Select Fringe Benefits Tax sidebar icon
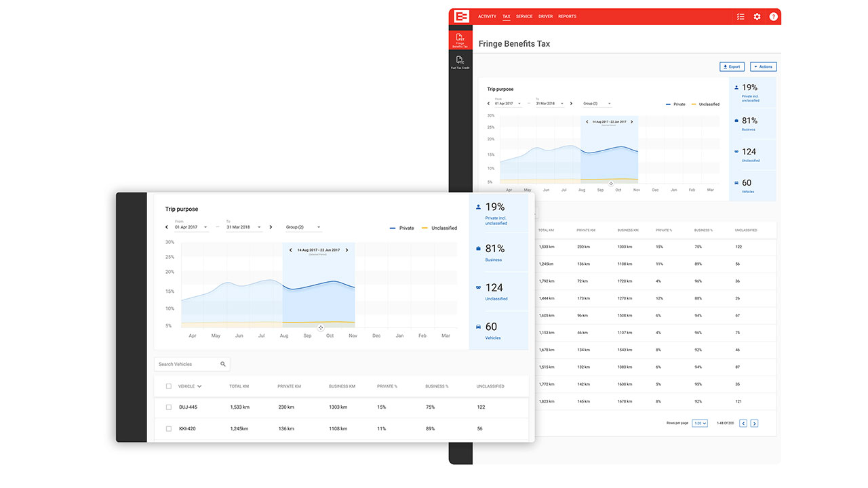 [x=460, y=40]
